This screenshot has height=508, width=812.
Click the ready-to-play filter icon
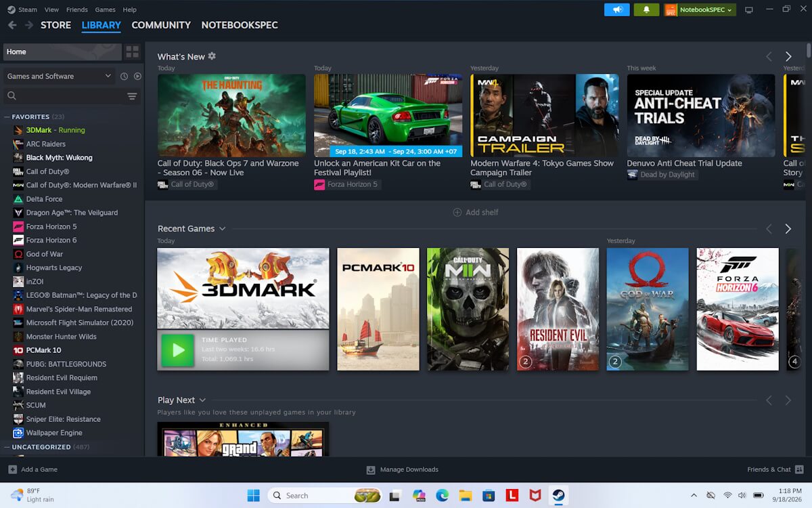coord(137,77)
